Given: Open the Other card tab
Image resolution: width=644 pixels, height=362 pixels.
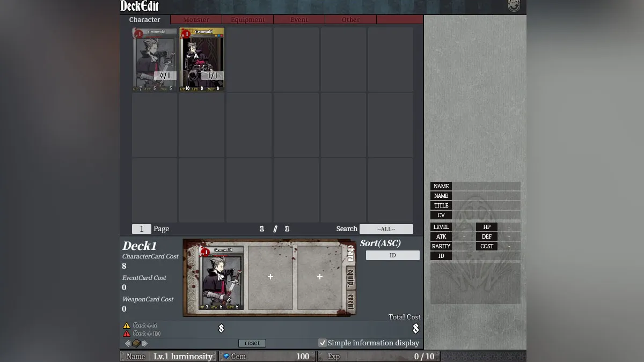Looking at the screenshot, I should tap(350, 20).
